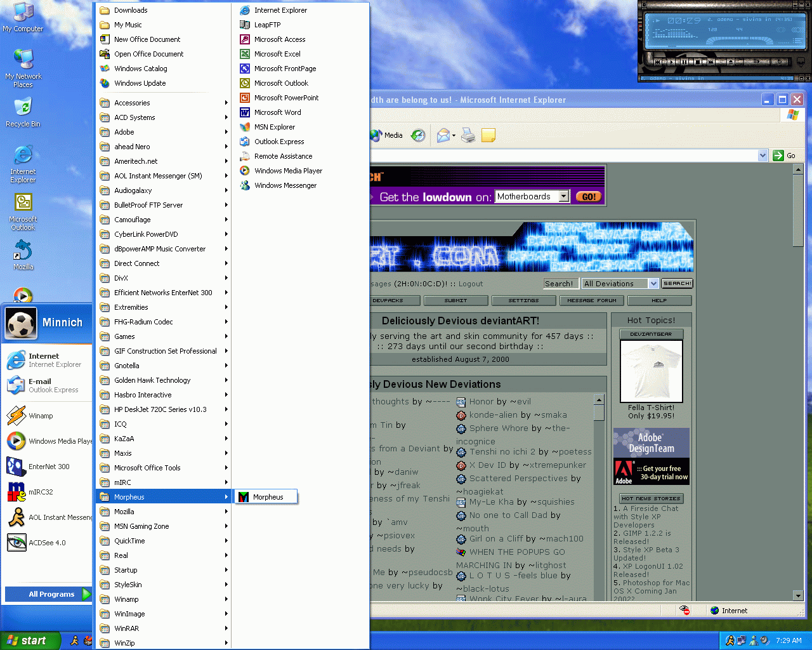Click the SEARCH! button on deviantART page
The width and height of the screenshot is (812, 650).
677,283
